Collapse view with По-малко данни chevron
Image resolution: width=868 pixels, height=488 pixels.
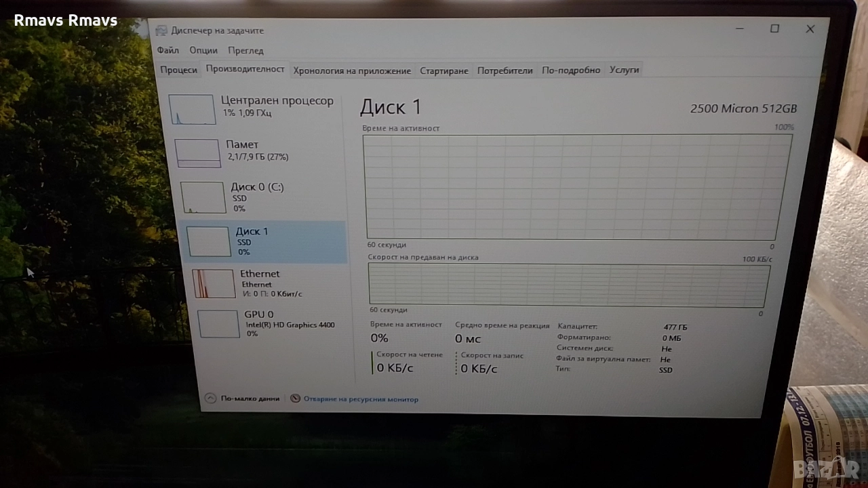click(210, 399)
